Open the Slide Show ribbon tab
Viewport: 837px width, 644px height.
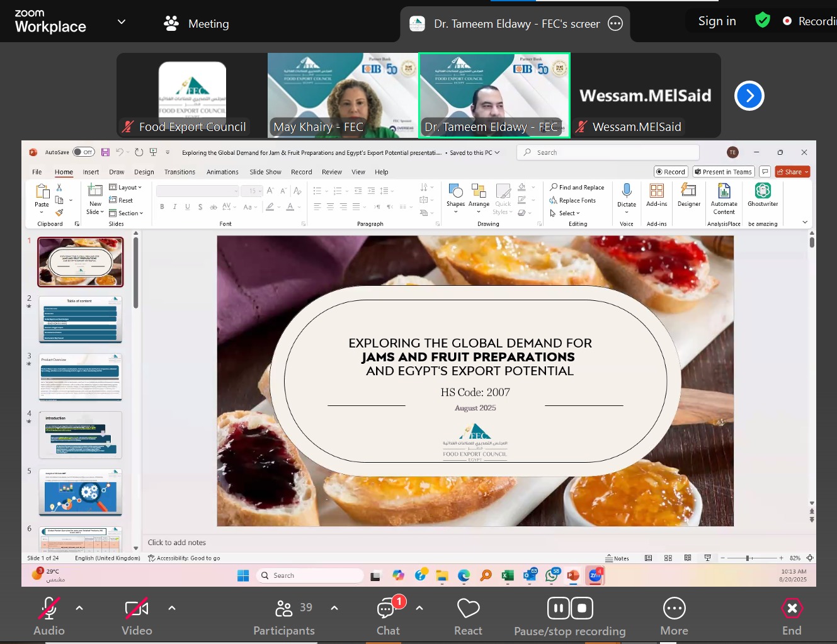[265, 172]
